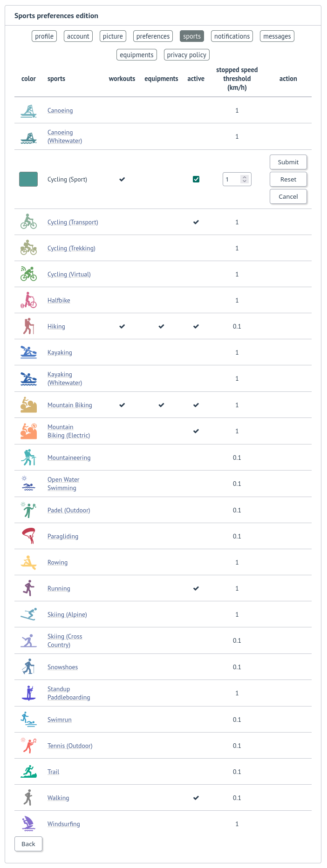Select the Paragliding sport icon
The width and height of the screenshot is (327, 868).
(28, 536)
